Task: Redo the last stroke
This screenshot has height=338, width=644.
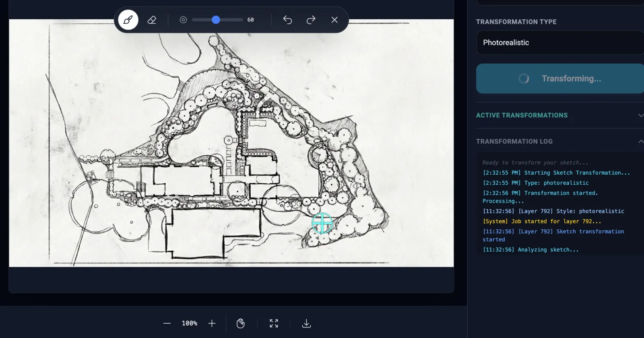Action: click(311, 20)
